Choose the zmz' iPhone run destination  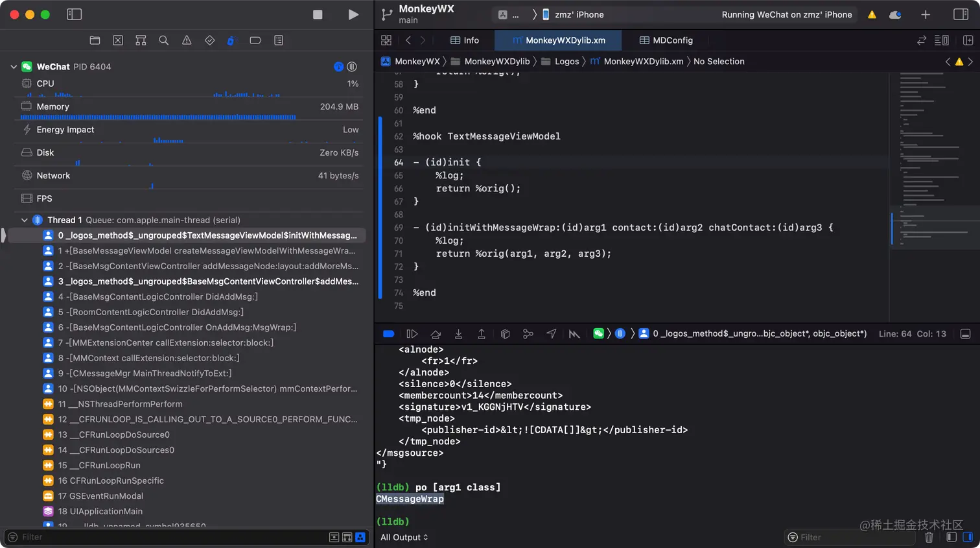(x=573, y=14)
